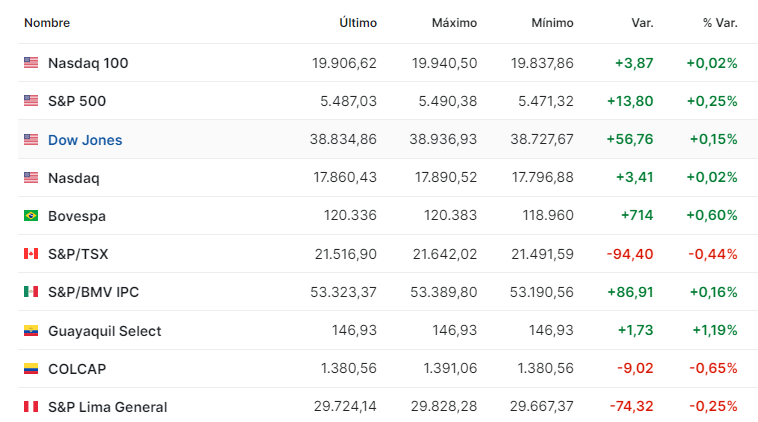Click the Mexico flag beside S&P/BMV IPC
This screenshot has height=422, width=758.
(x=31, y=291)
